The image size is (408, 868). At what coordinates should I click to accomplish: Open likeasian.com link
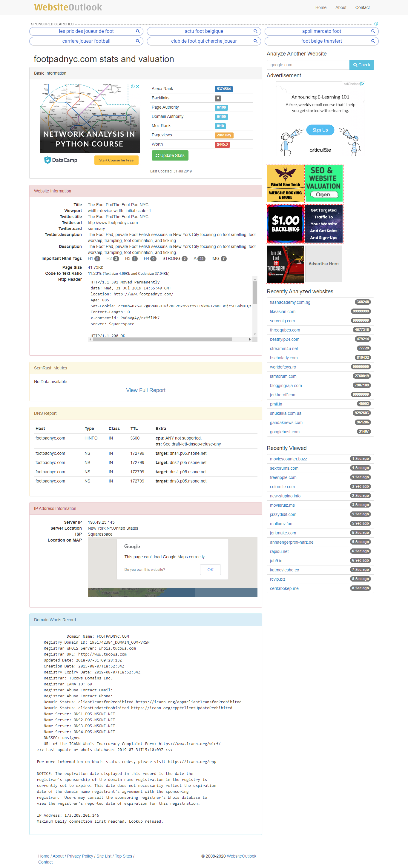(x=283, y=312)
